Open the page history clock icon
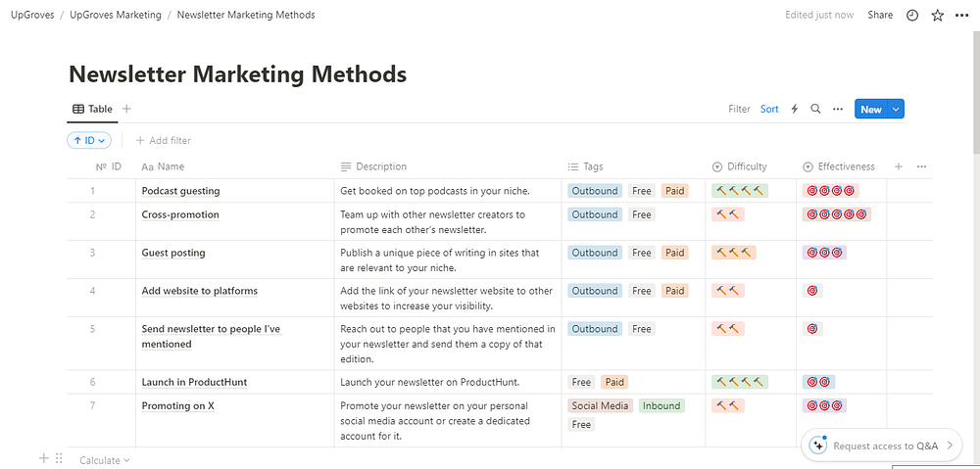 point(912,16)
